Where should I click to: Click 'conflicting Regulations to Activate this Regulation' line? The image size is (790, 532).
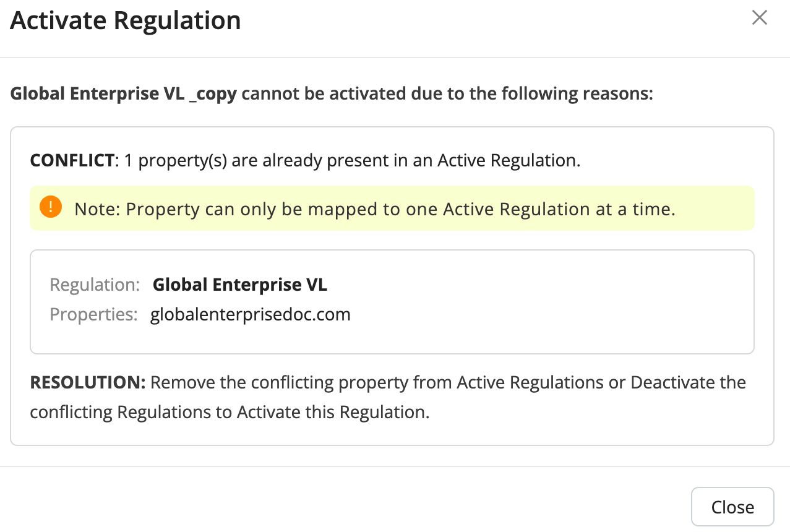(230, 412)
